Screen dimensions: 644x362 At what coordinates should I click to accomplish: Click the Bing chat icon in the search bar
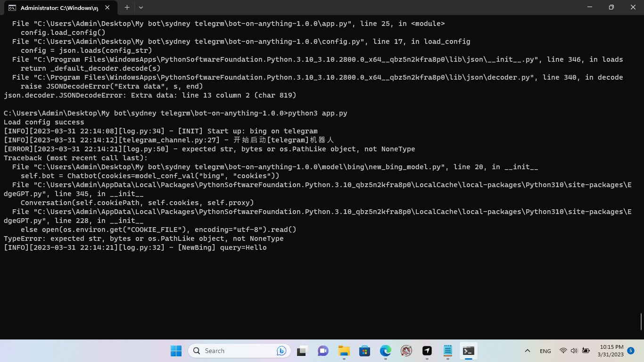[x=281, y=351]
